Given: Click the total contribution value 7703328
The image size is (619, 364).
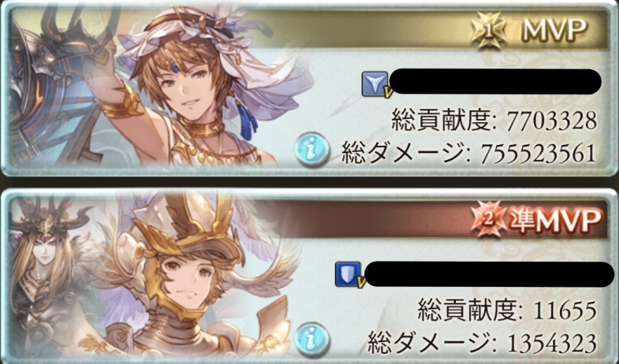Looking at the screenshot, I should (x=551, y=121).
